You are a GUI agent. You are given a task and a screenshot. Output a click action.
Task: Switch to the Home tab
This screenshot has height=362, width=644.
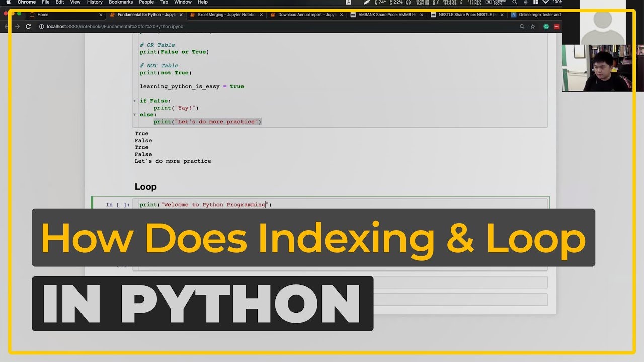point(65,15)
